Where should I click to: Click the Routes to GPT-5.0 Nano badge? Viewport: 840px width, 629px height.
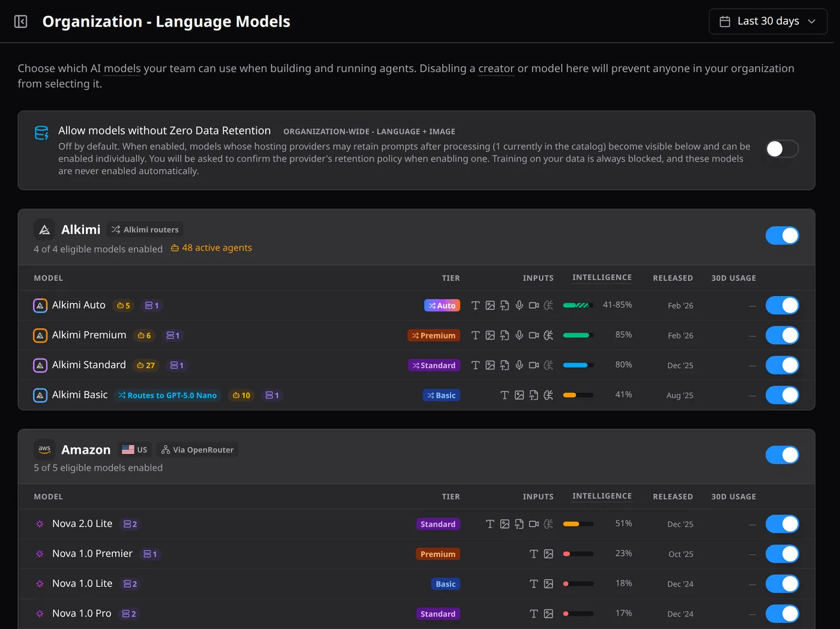[168, 396]
